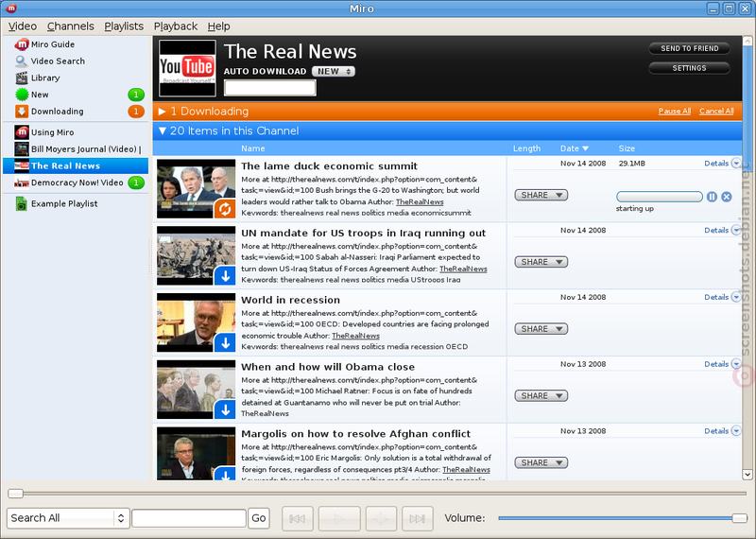Click the YouTube channel logo
Image resolution: width=756 pixels, height=539 pixels.
point(187,68)
